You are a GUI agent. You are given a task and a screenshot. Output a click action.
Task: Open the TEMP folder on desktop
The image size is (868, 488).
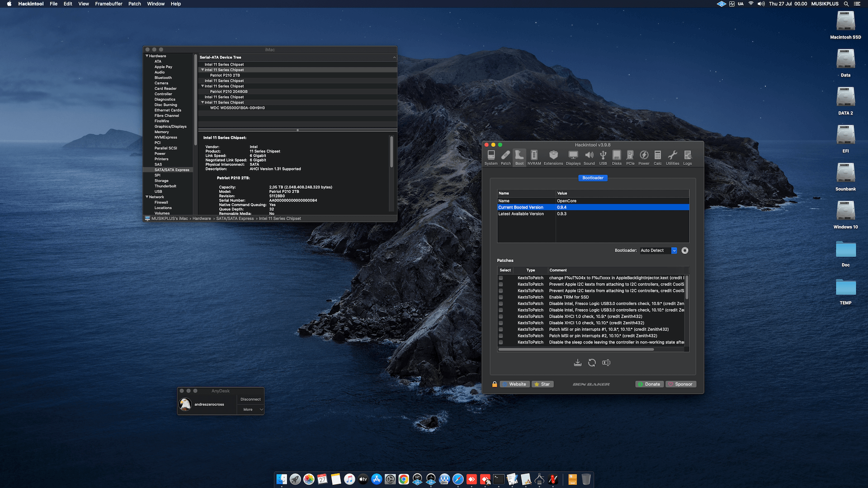pos(845,291)
